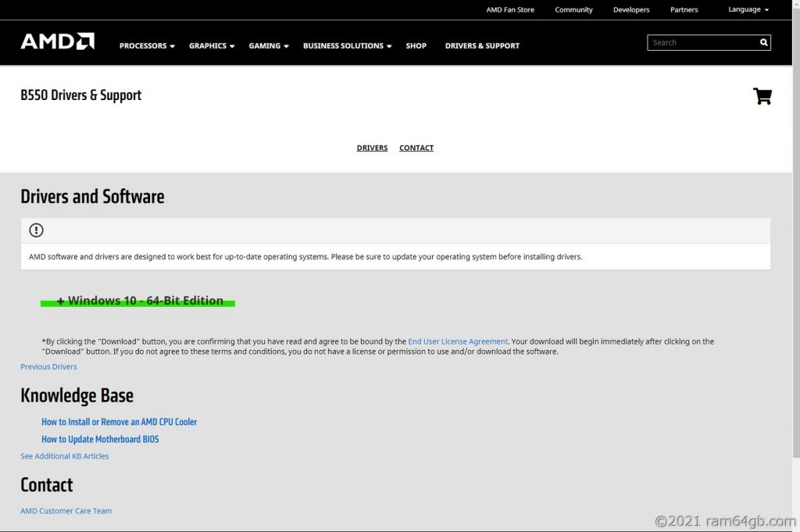Image resolution: width=800 pixels, height=532 pixels.
Task: Switch to the CONTACT anchor tab
Action: click(416, 148)
